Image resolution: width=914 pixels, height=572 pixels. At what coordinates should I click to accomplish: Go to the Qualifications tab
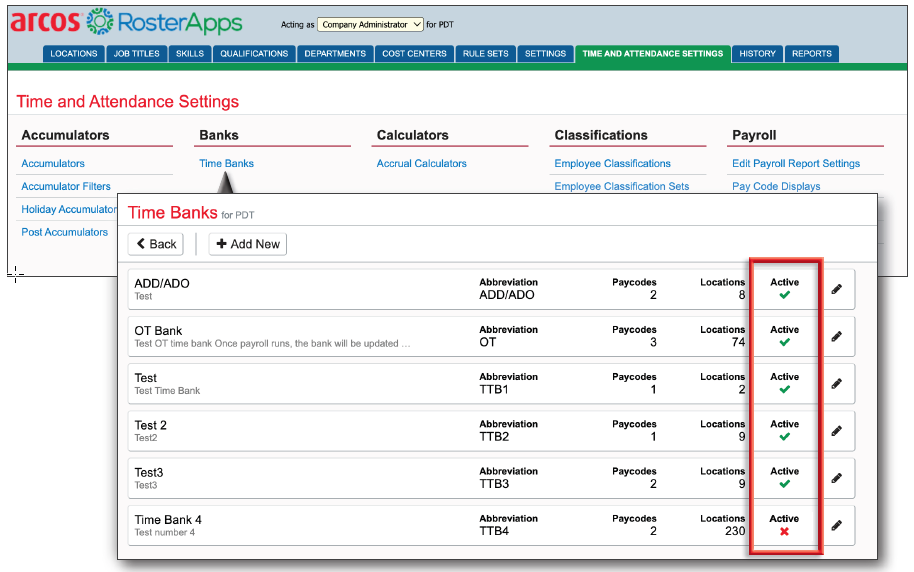pyautogui.click(x=254, y=54)
